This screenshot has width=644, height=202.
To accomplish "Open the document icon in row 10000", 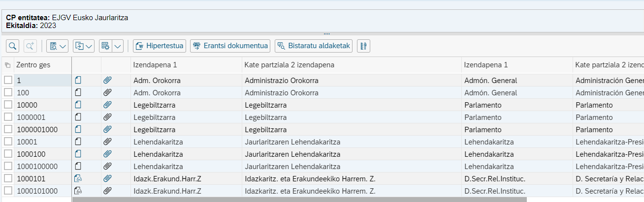I will pyautogui.click(x=78, y=105).
